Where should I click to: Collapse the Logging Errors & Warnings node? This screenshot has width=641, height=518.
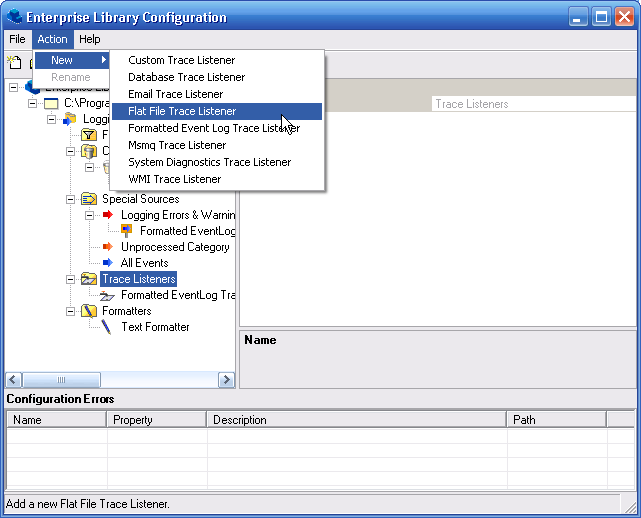pyautogui.click(x=90, y=215)
